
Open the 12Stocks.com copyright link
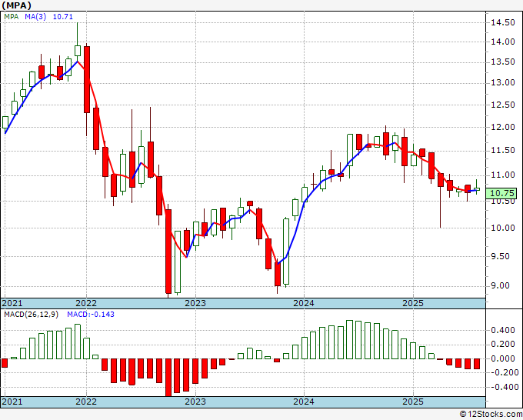(x=491, y=415)
